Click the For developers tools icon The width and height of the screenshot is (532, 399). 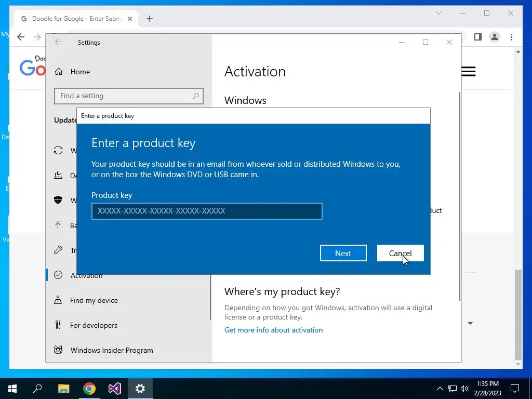58,325
